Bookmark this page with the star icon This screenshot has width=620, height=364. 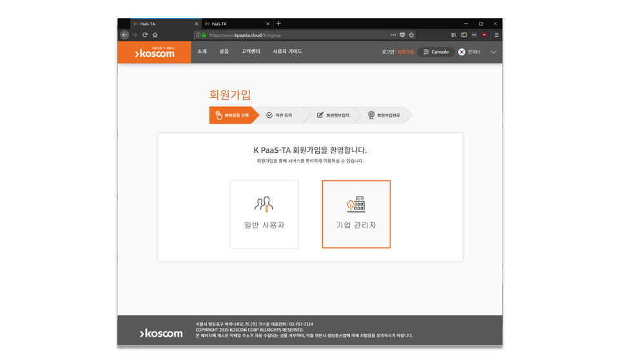coord(411,35)
